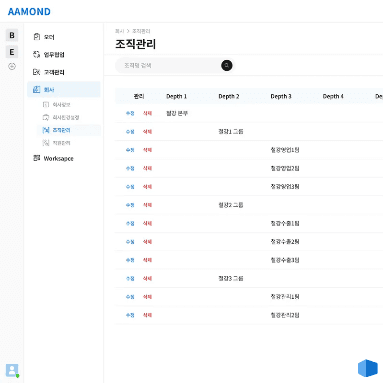Screen dimensions: 383x383
Task: Click red delete link in 철강1 그룹 row
Action: (147, 132)
